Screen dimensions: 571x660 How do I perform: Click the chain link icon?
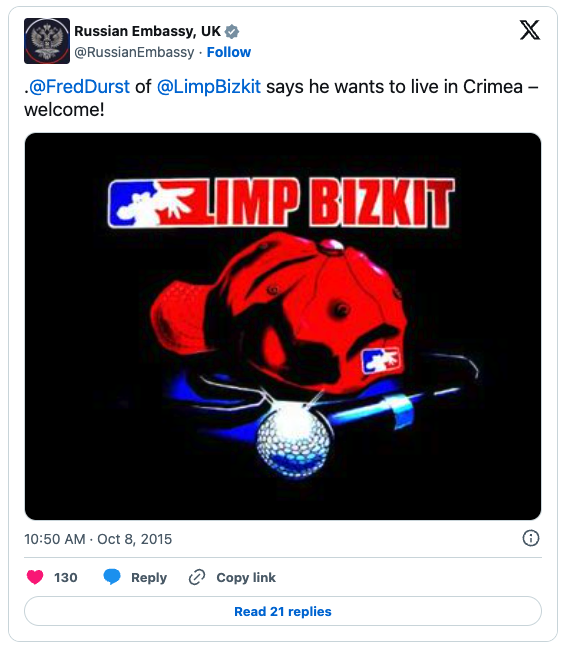pos(197,577)
